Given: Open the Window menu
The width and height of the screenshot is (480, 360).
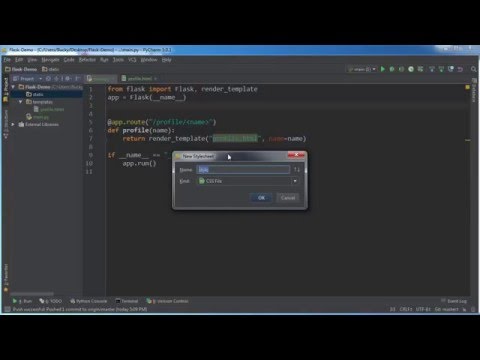Looking at the screenshot, I should (149, 60).
